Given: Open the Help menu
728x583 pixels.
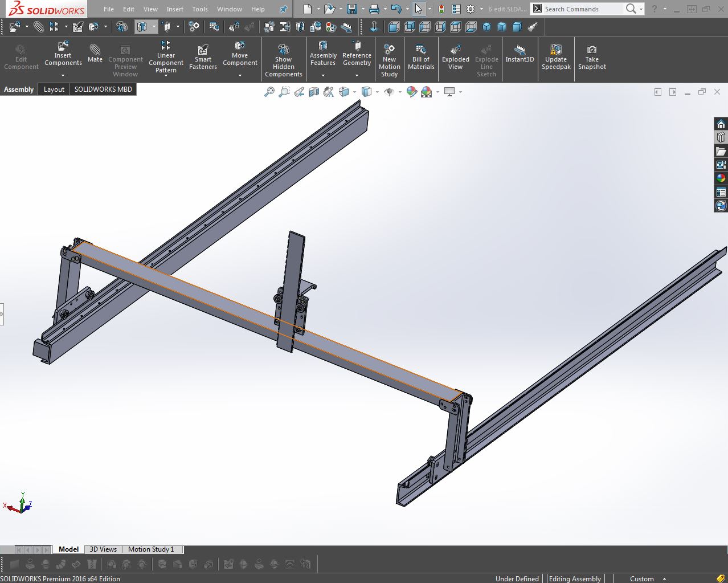Looking at the screenshot, I should click(258, 9).
